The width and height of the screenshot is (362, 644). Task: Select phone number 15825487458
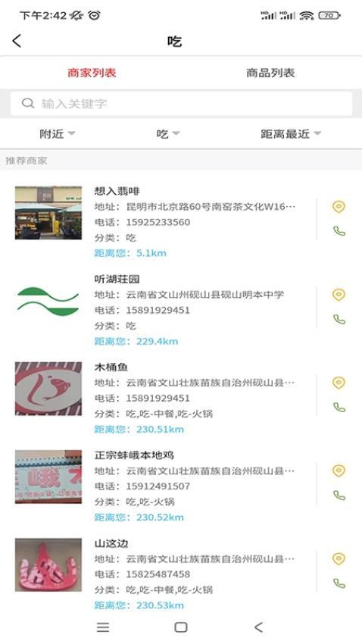pos(158,574)
